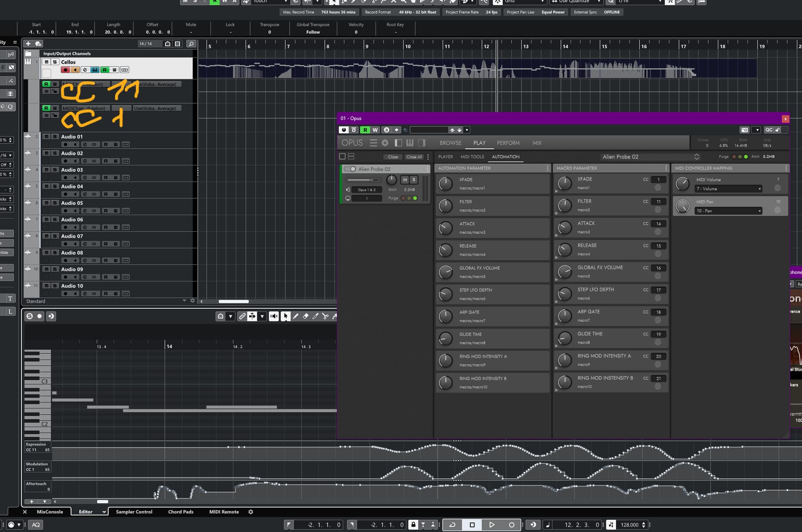
Task: Switch to the MIDI TOOLS section in Opus
Action: pos(472,157)
